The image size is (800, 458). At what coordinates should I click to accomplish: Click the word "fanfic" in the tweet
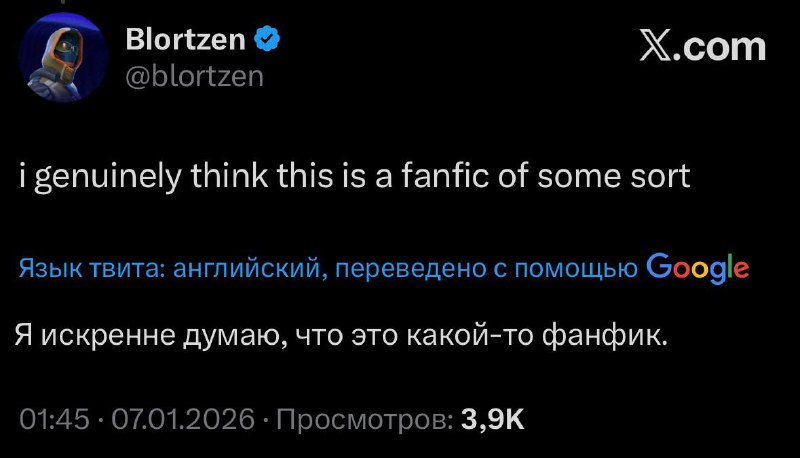[449, 177]
